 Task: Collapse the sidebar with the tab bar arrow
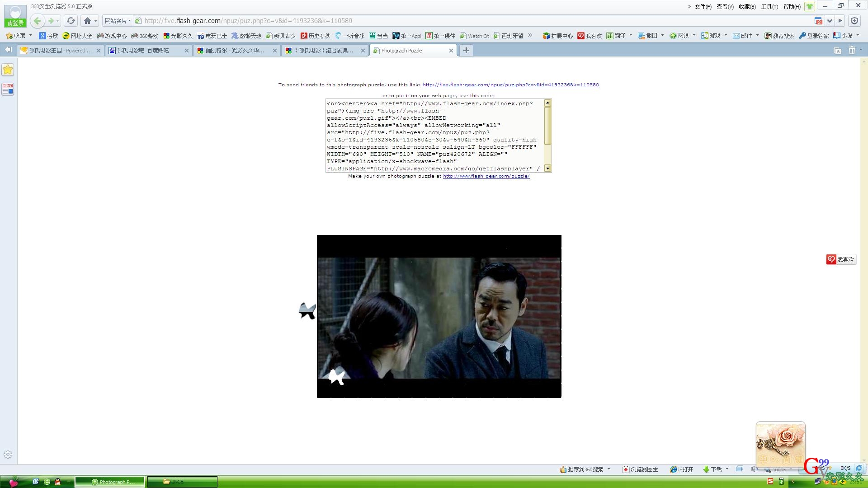click(8, 50)
